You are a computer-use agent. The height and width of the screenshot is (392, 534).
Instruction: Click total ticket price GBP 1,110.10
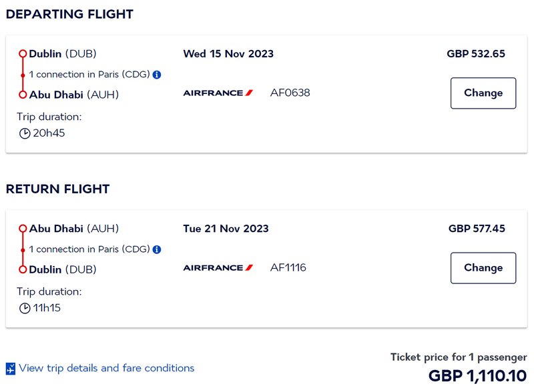click(x=477, y=376)
